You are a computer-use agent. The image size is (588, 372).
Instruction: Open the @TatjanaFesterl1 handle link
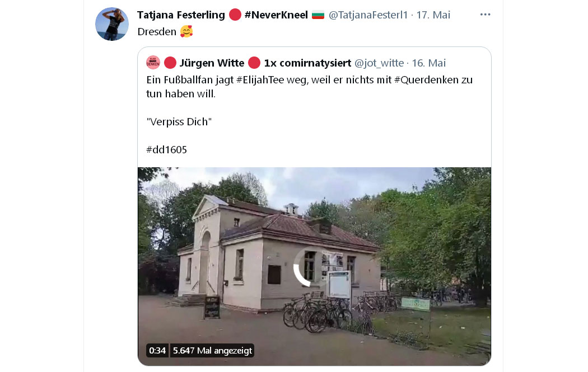tap(368, 15)
